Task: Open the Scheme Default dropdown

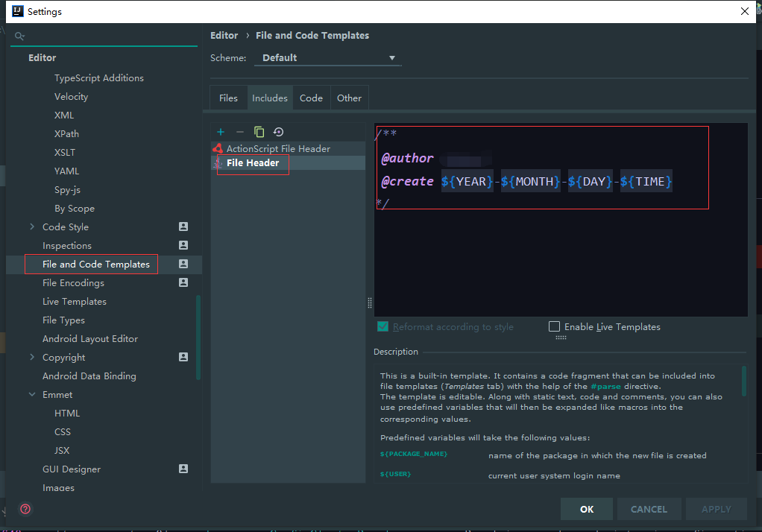Action: pos(327,58)
